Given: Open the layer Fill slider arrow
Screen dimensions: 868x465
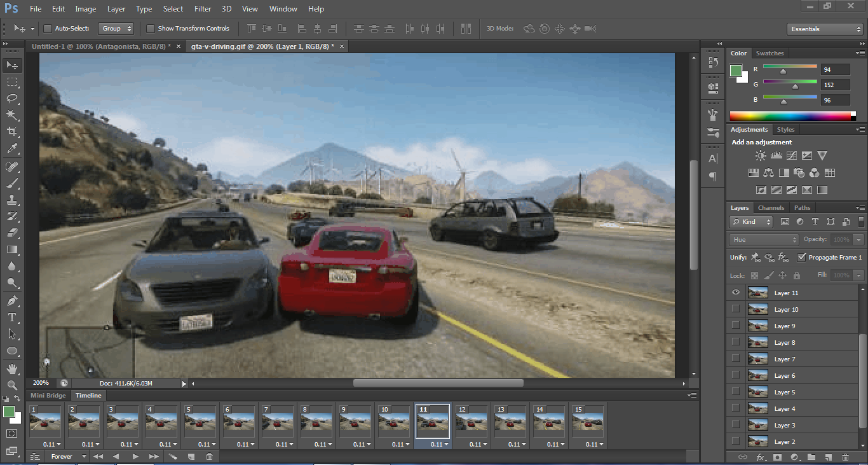Looking at the screenshot, I should coord(859,275).
